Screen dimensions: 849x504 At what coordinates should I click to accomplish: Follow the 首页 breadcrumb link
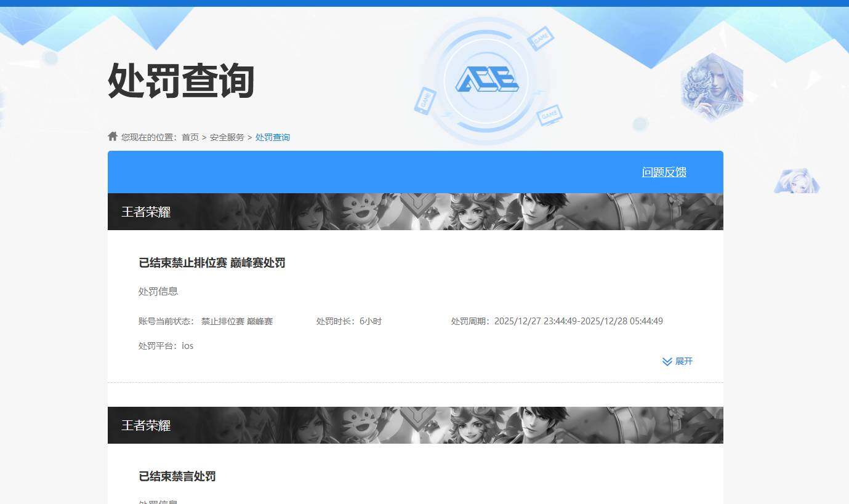pos(189,137)
